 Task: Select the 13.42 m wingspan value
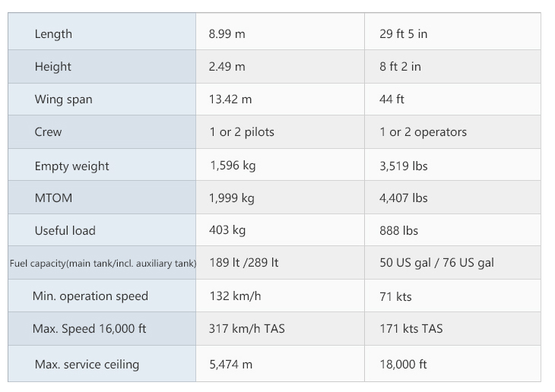pyautogui.click(x=230, y=100)
